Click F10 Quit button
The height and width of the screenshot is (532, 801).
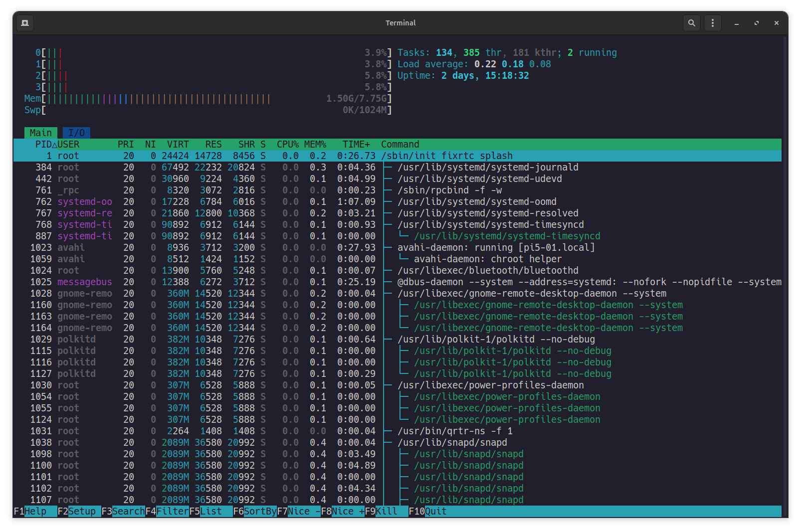(x=428, y=511)
